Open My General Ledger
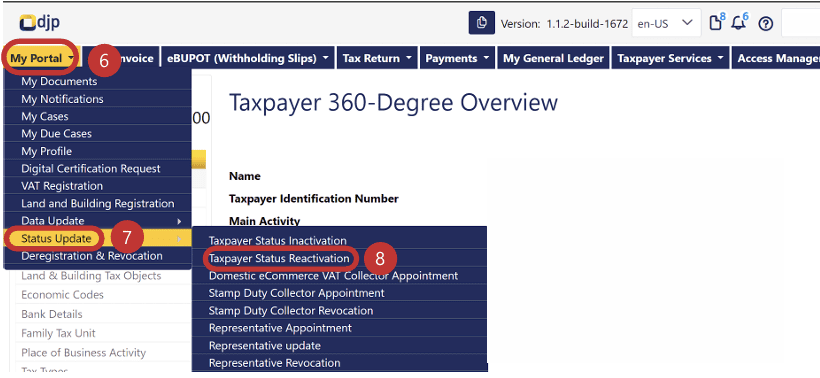The image size is (820, 378). tap(553, 59)
